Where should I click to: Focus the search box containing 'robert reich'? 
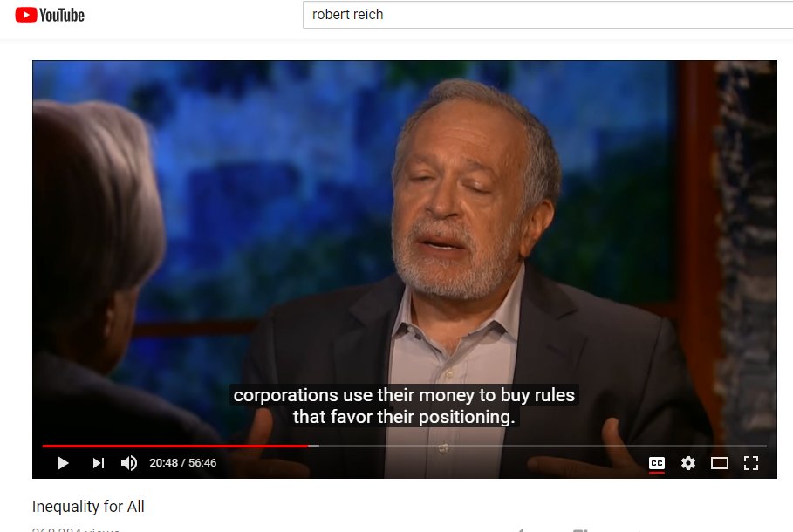548,15
